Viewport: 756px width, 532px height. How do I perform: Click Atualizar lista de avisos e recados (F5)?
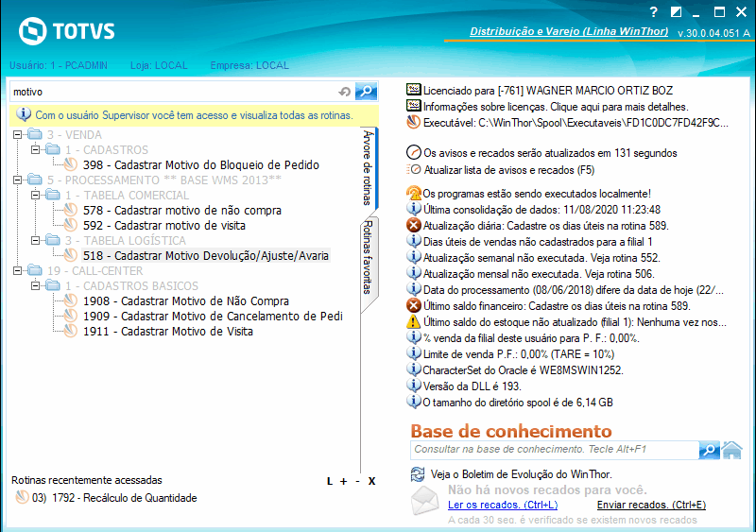(x=508, y=170)
